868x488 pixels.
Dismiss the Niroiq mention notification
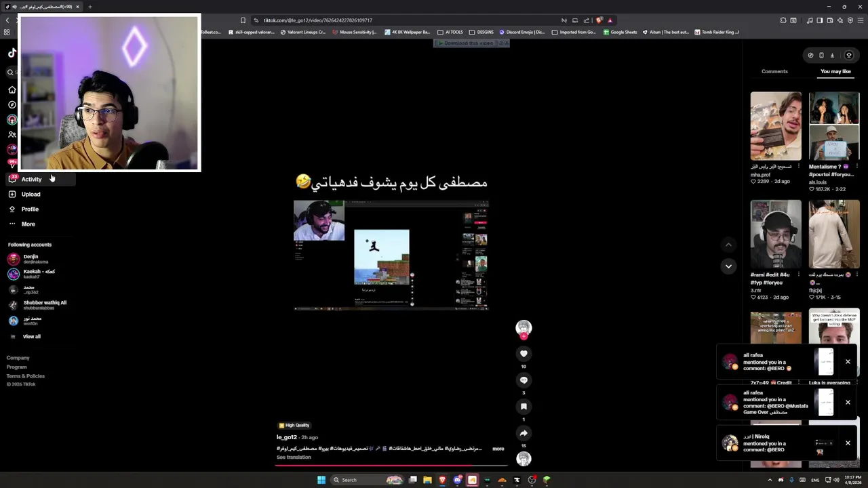coord(848,443)
